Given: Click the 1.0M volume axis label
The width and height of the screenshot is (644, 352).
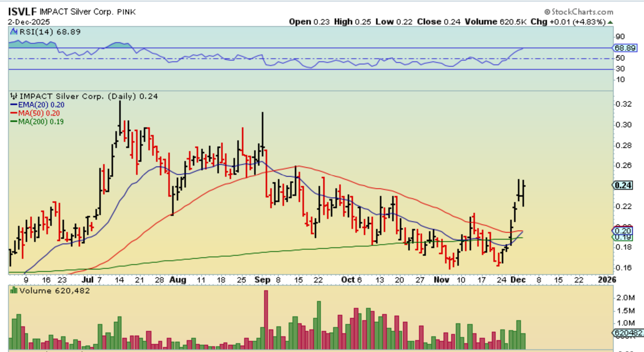Looking at the screenshot, I should click(x=625, y=324).
